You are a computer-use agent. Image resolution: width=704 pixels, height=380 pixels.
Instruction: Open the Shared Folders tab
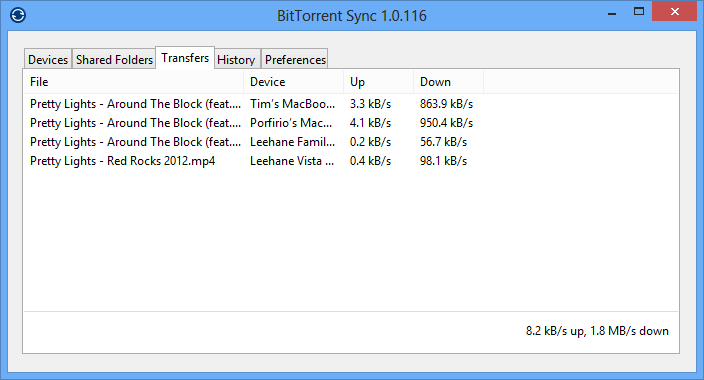coord(114,59)
